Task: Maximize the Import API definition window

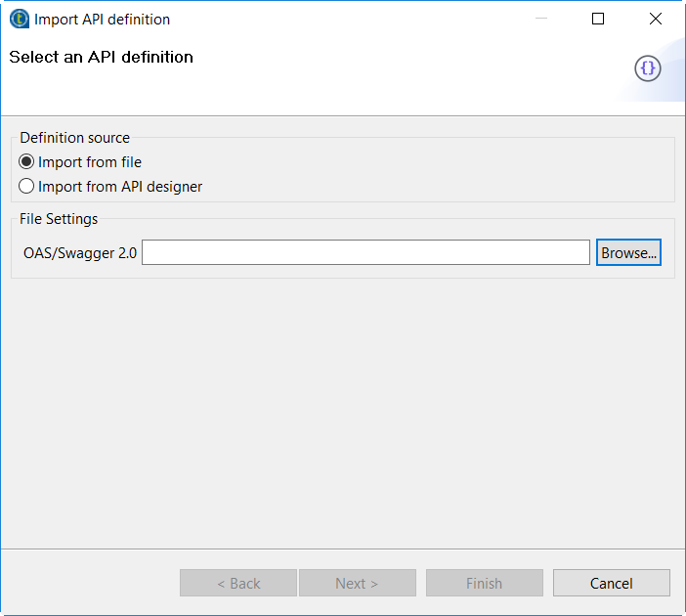Action: point(598,19)
